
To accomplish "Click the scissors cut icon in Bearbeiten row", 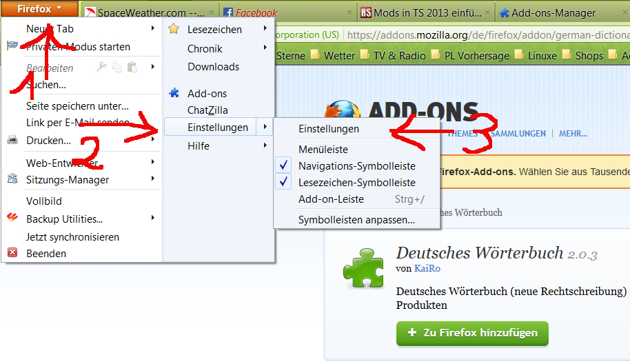I will 101,67.
